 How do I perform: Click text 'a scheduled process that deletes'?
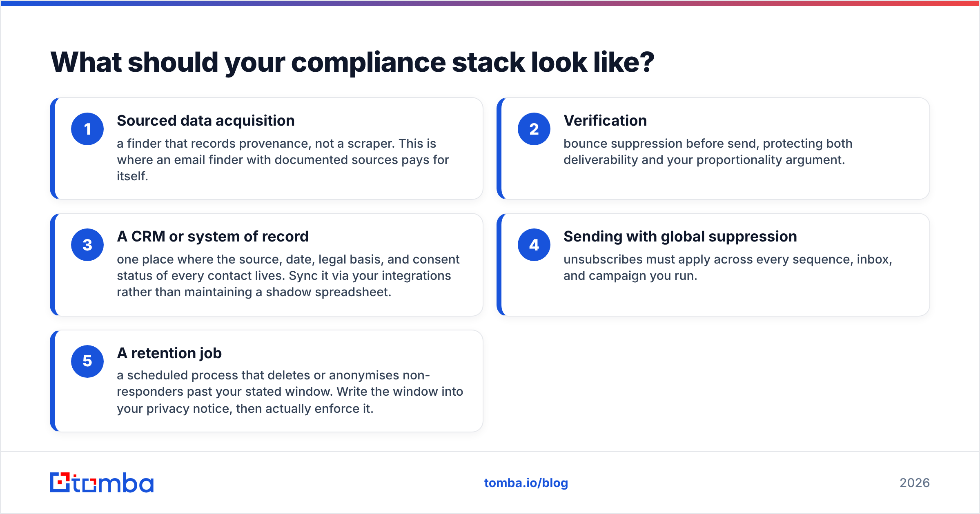pyautogui.click(x=213, y=375)
